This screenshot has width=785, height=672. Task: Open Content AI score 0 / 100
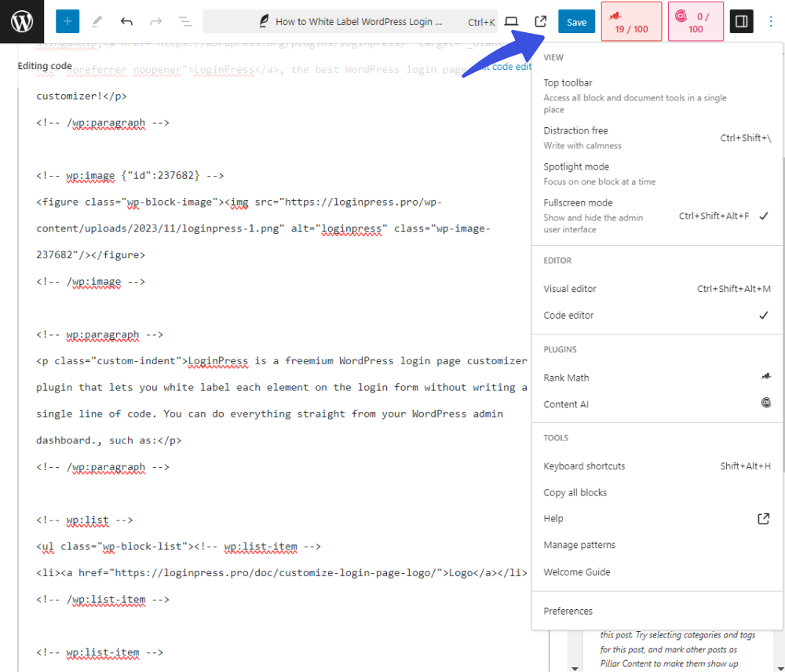click(x=696, y=21)
